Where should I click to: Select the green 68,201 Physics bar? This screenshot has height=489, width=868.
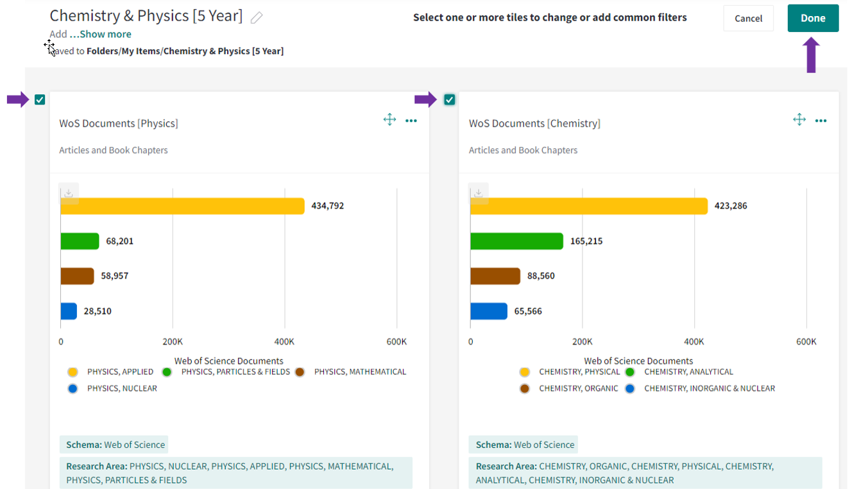click(80, 241)
